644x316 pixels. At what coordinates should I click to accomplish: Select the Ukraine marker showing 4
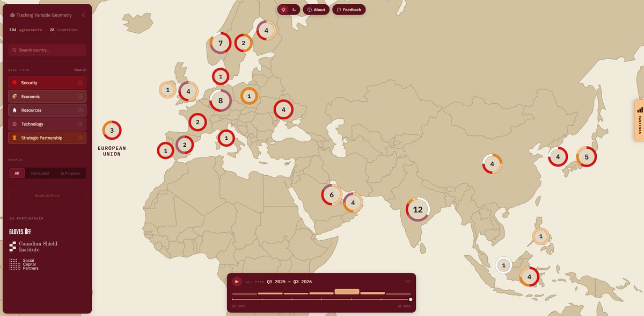[x=283, y=110]
